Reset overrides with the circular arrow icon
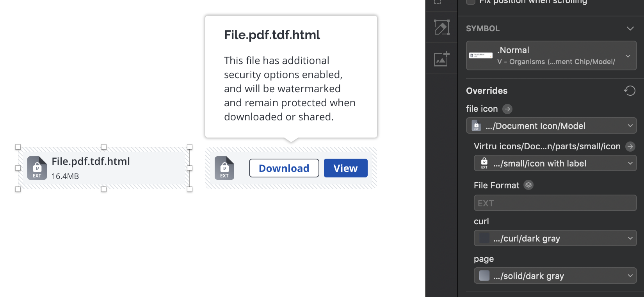The width and height of the screenshot is (644, 297). pos(629,91)
